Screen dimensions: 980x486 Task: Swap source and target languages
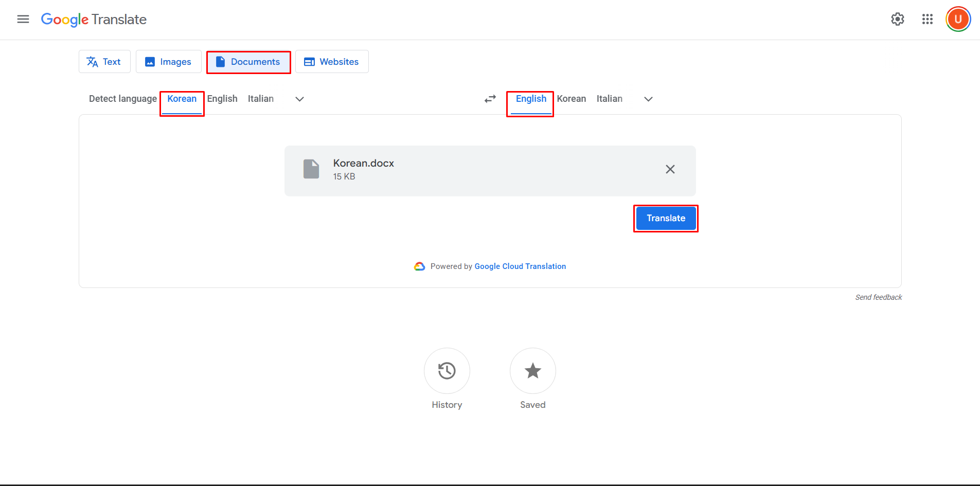(x=489, y=99)
